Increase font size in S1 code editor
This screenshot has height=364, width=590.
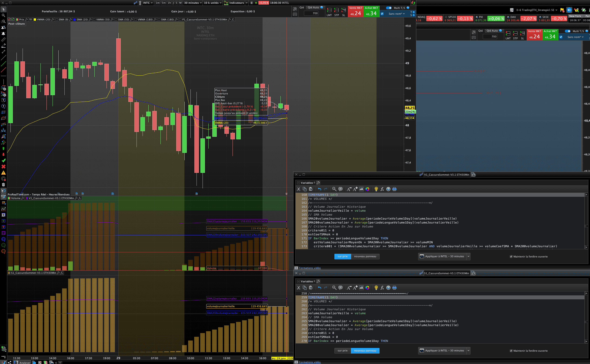355,288
